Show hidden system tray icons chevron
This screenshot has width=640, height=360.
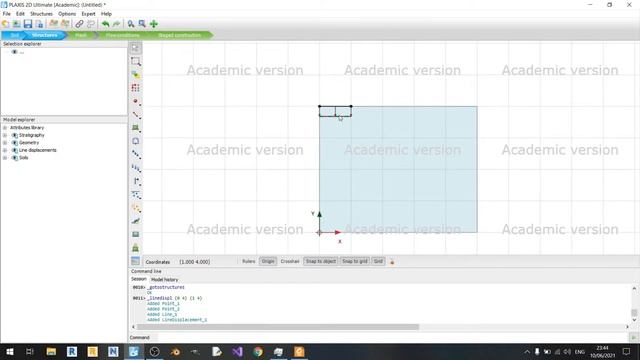(x=527, y=351)
